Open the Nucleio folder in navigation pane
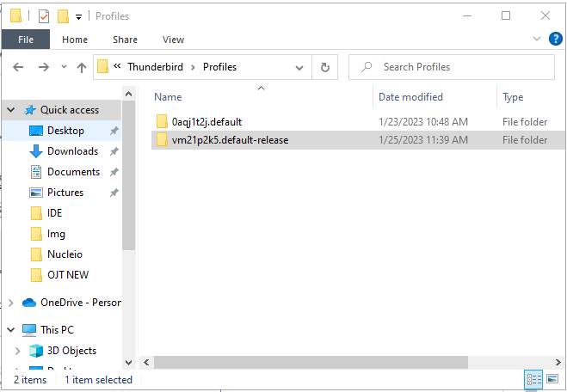The image size is (567, 392). pyautogui.click(x=65, y=254)
